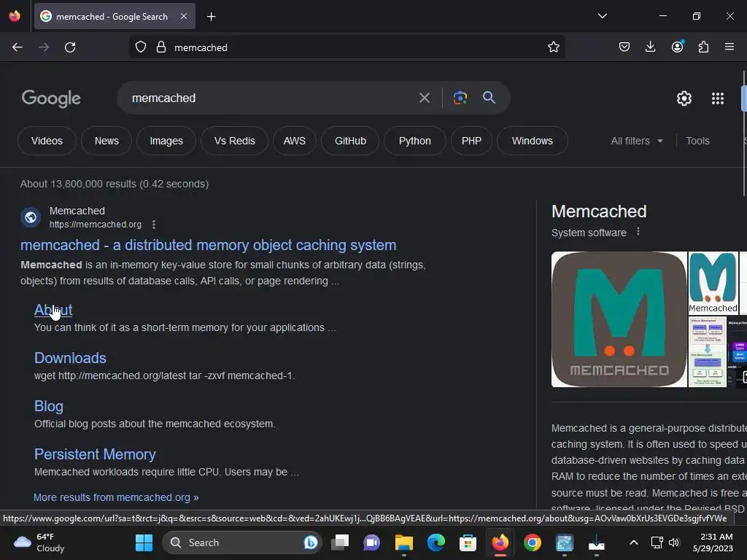This screenshot has width=747, height=560.
Task: Click More results from memcached.org
Action: tap(116, 497)
